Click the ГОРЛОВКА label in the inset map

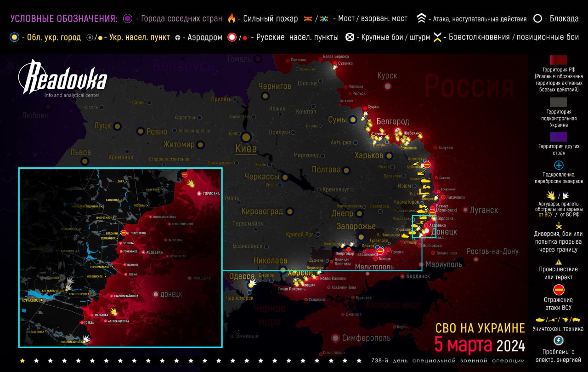pos(211,194)
